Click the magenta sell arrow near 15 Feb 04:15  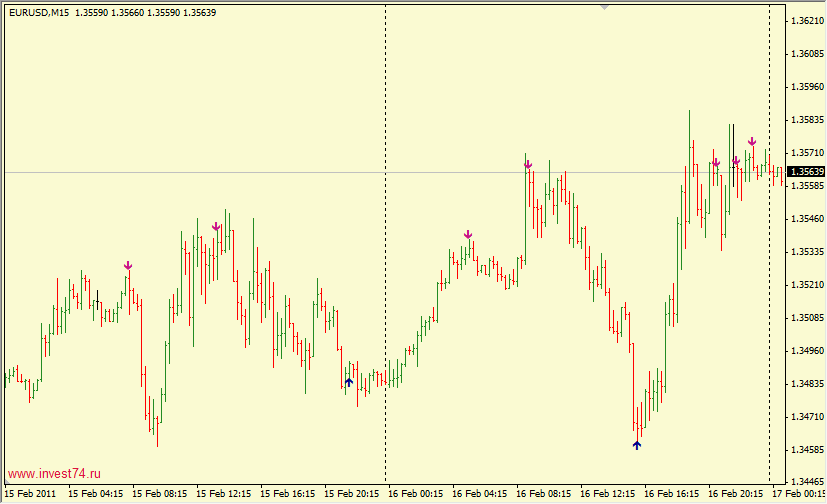click(x=128, y=265)
